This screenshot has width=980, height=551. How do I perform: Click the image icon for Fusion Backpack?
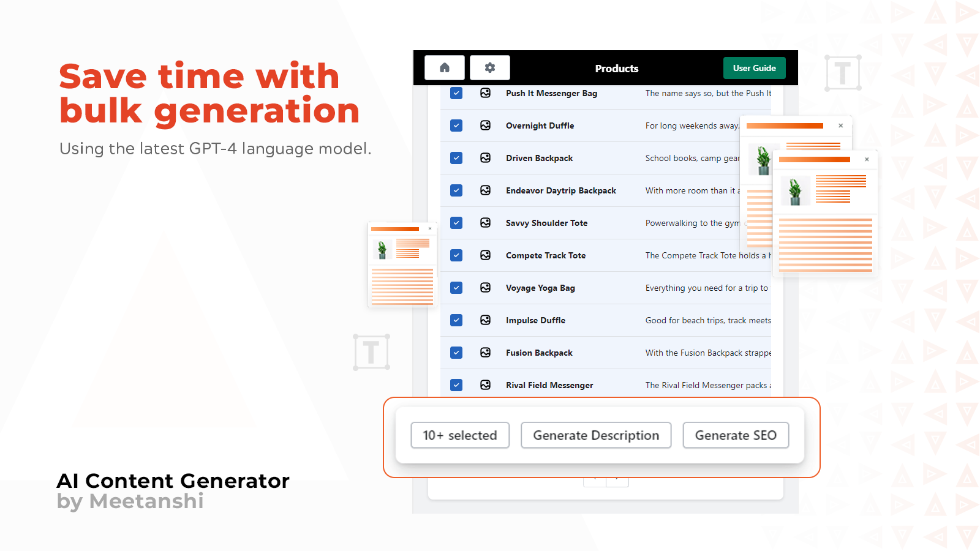point(486,353)
